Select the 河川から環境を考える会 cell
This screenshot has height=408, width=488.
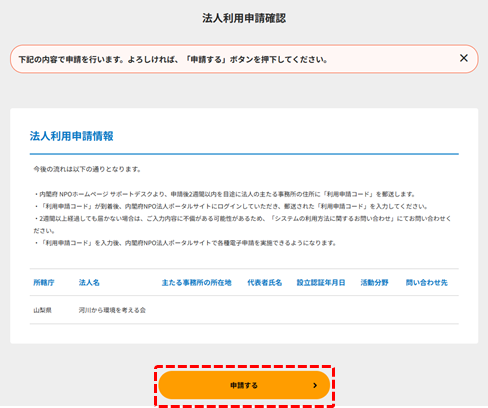point(112,310)
